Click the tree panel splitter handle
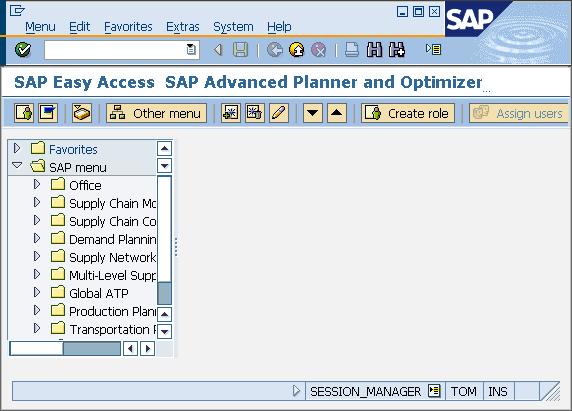This screenshot has height=411, width=572. tap(176, 247)
